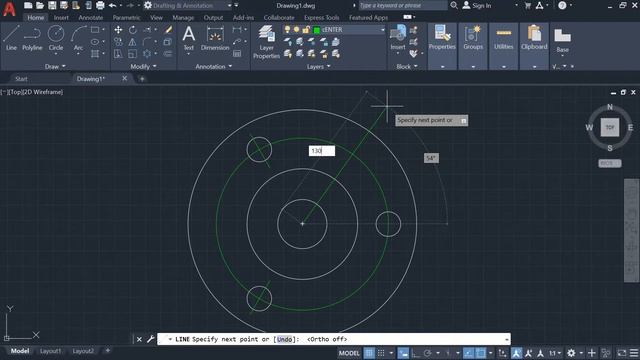The height and width of the screenshot is (360, 640).
Task: Select the Dimension tool
Action: (215, 38)
